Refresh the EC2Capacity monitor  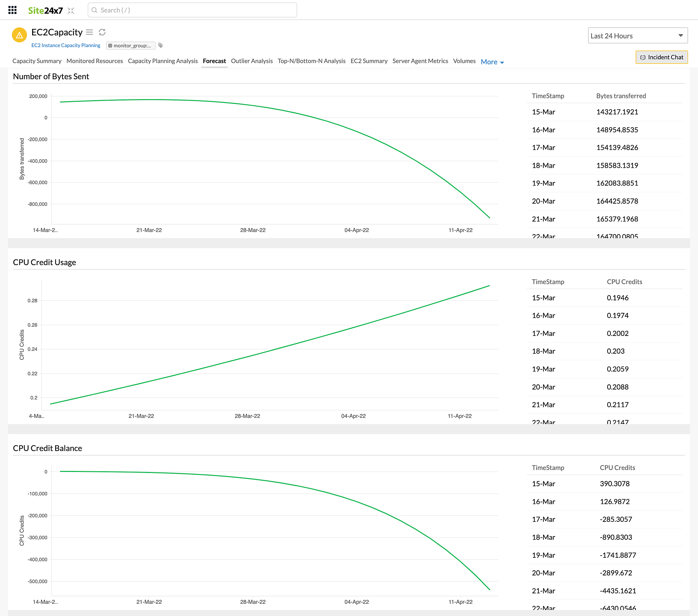[102, 32]
